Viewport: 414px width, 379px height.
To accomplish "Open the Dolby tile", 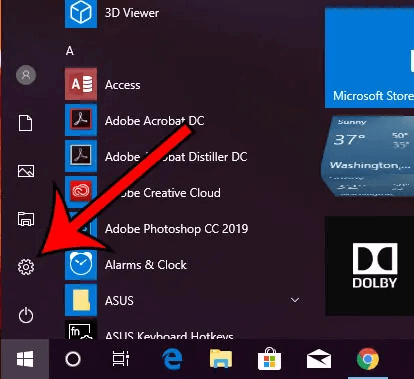I will pyautogui.click(x=369, y=266).
